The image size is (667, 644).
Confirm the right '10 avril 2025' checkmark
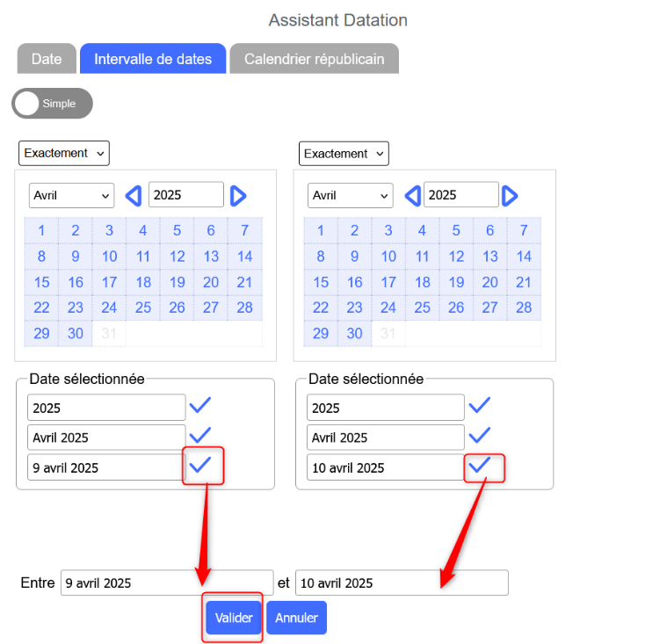coord(479,466)
